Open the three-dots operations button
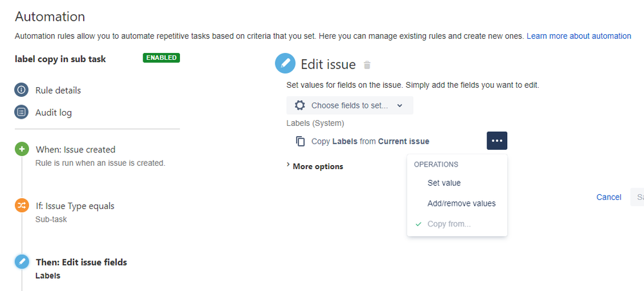This screenshot has width=644, height=291. (x=496, y=141)
